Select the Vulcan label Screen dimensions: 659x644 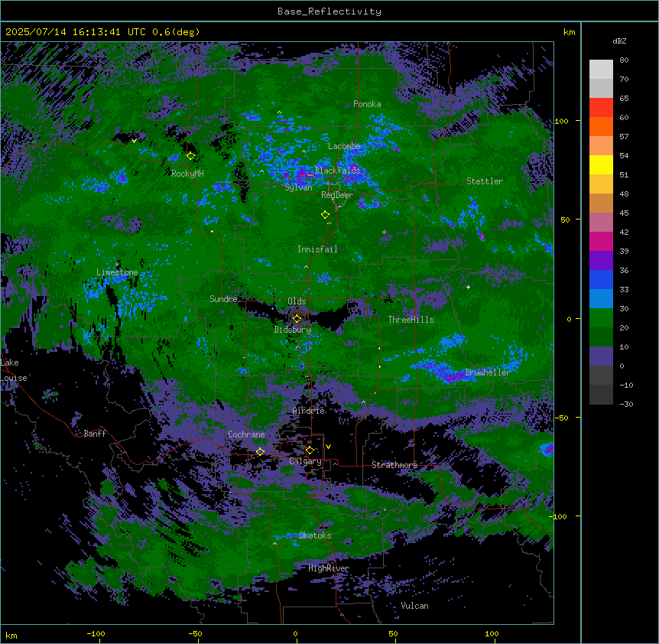point(414,606)
